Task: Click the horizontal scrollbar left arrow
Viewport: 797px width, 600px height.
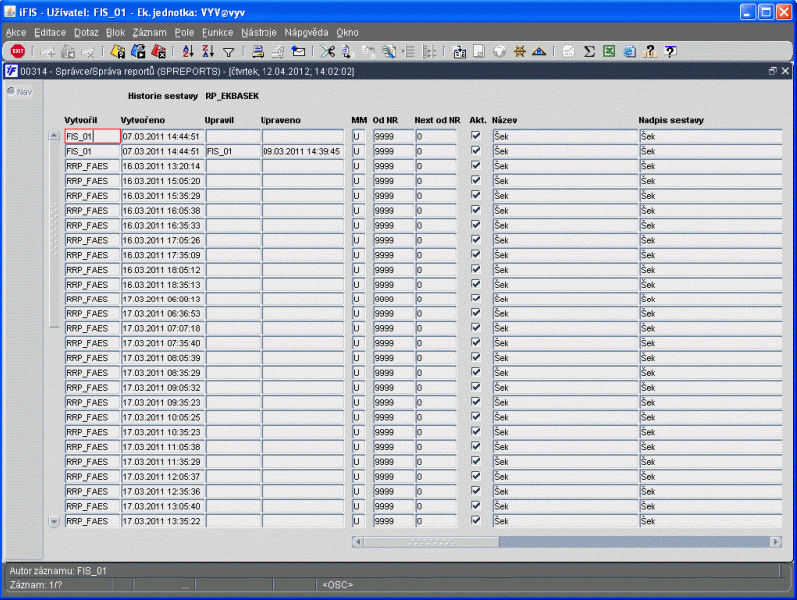Action: [x=358, y=542]
